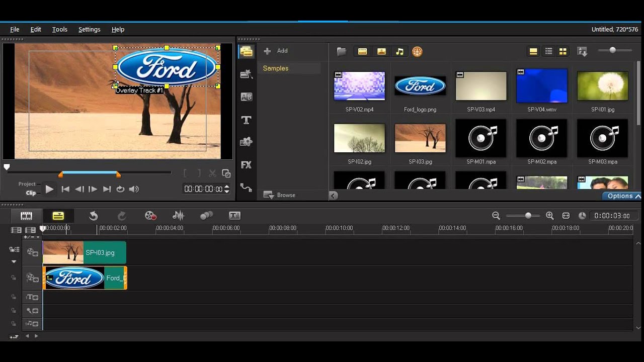The image size is (644, 362).
Task: Switch library to thumbnail view
Action: 563,51
